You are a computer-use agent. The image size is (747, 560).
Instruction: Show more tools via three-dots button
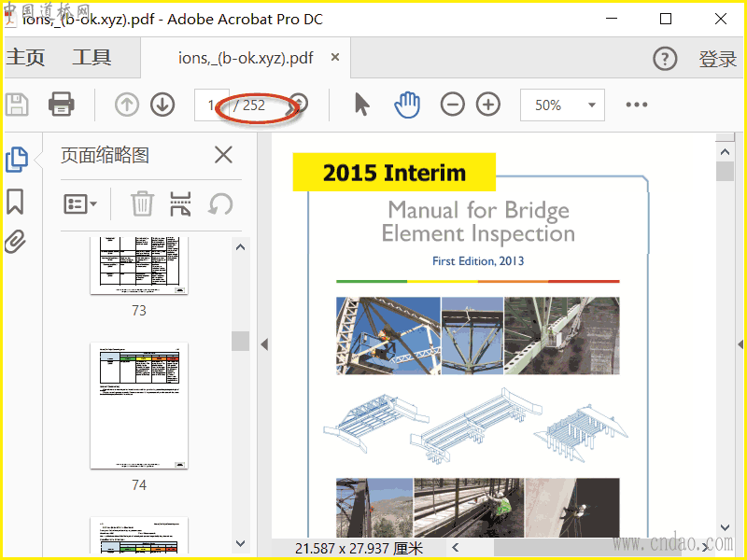point(637,105)
